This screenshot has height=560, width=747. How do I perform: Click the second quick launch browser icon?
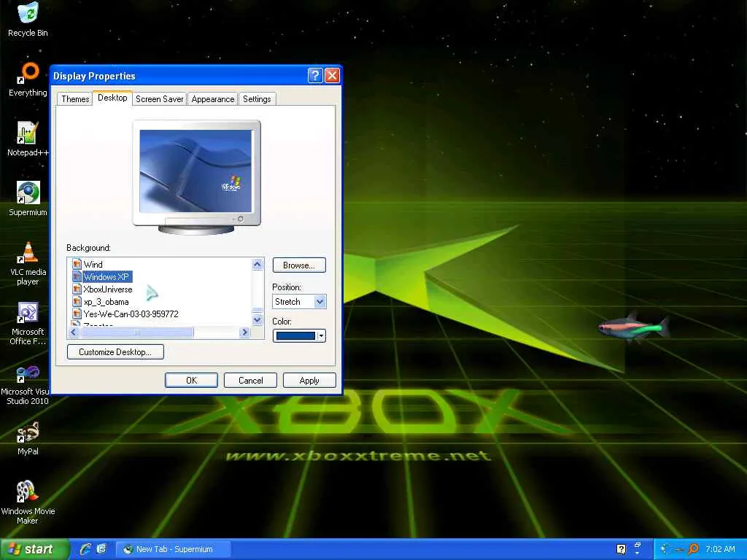(x=101, y=549)
